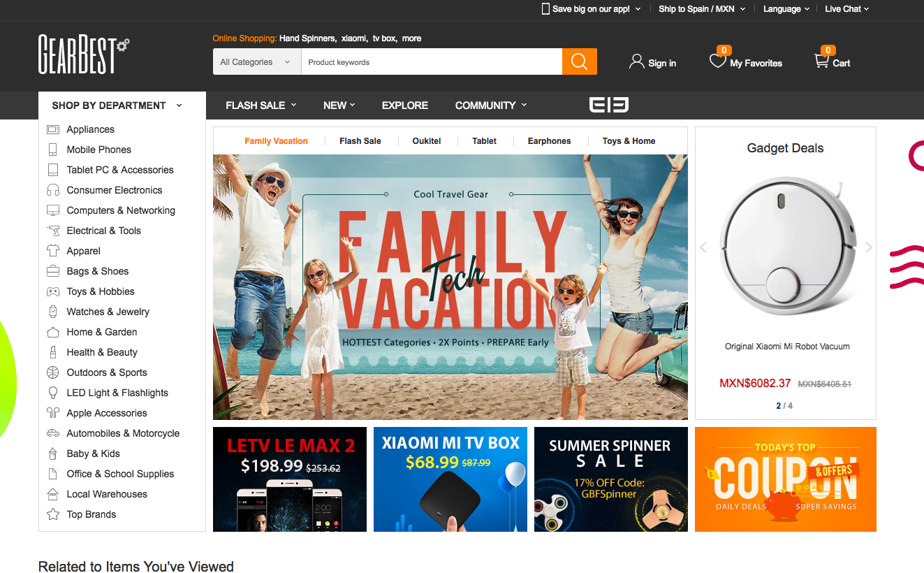Expand the Flash Sale nav menu
Screen dimensions: 924x573
click(x=261, y=106)
